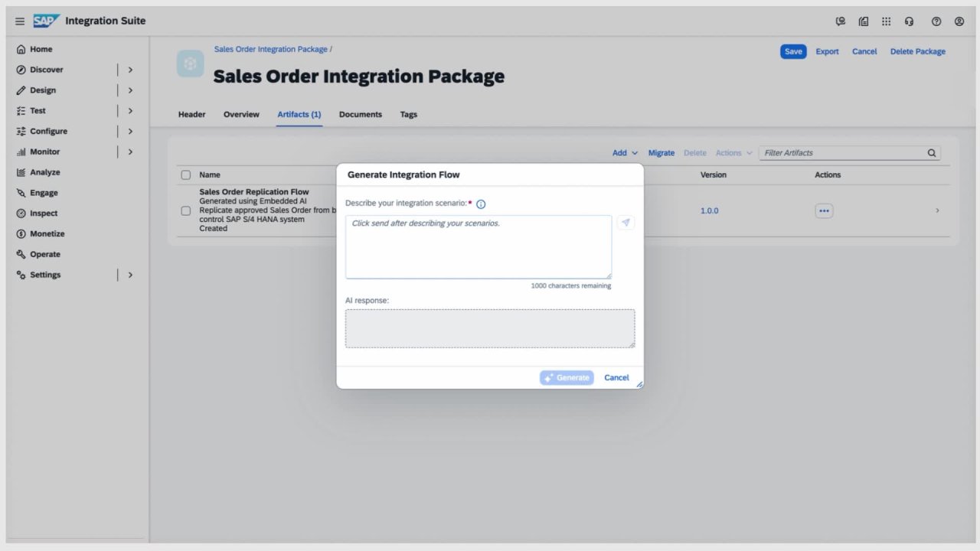Open Monitor in the sidebar

44,152
